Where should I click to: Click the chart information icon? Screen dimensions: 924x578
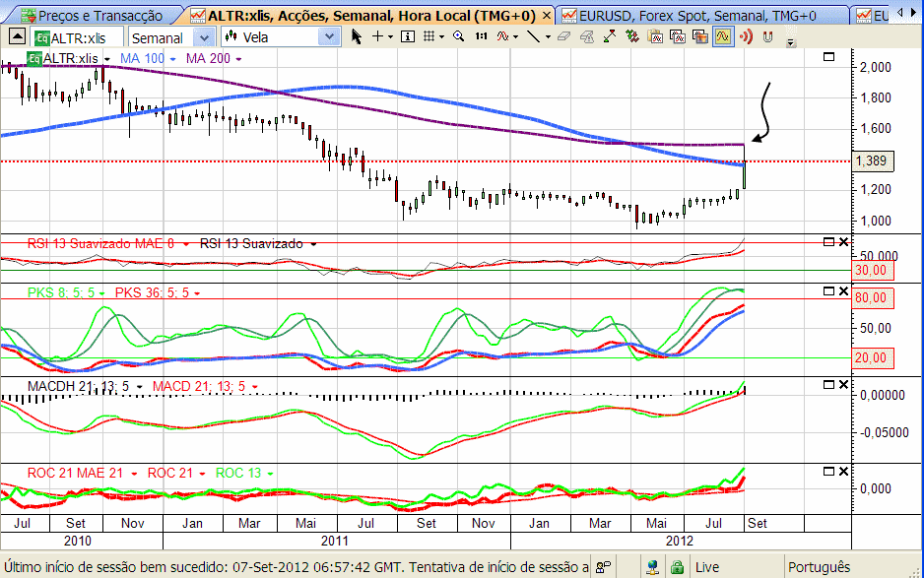[x=408, y=37]
